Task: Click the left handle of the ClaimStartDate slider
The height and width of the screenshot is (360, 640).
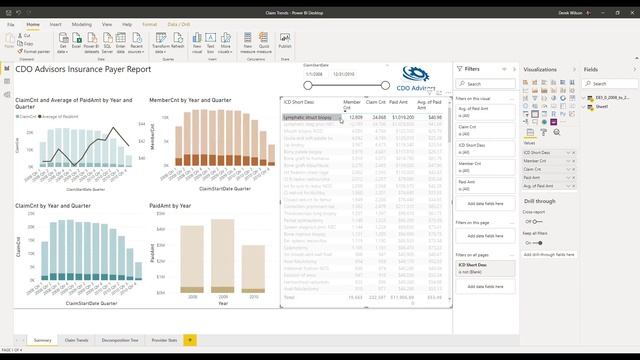Action: (308, 85)
